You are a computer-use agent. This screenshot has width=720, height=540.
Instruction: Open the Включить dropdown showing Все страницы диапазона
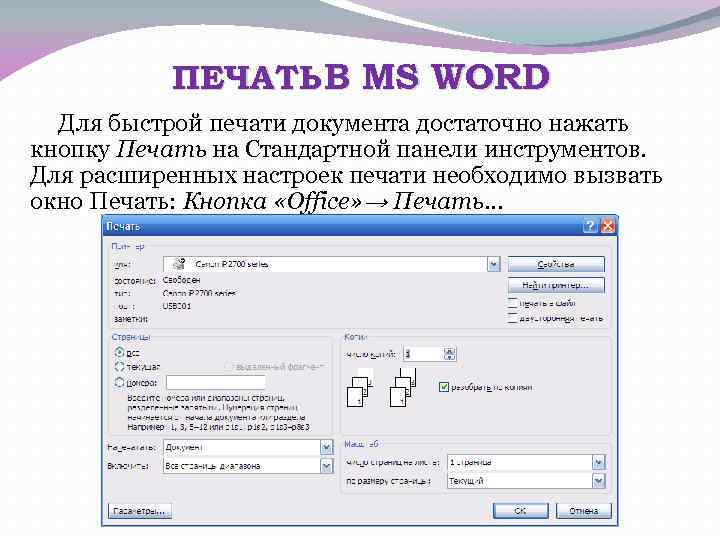[x=326, y=466]
